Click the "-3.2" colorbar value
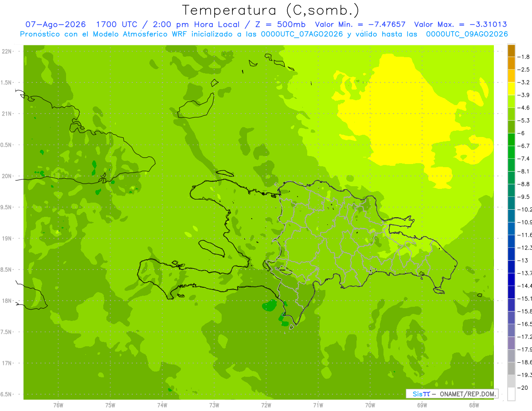This screenshot has width=532, height=411. tap(524, 82)
